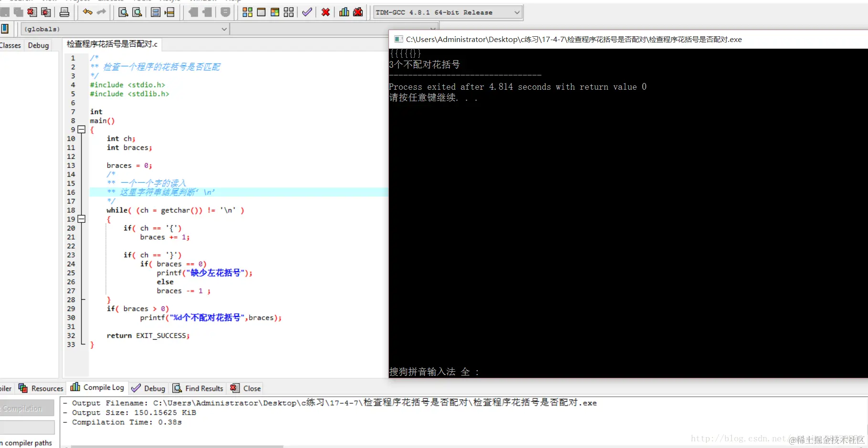
Task: Select the 检查程序花括号是否配对.c editor tab
Action: (x=112, y=44)
